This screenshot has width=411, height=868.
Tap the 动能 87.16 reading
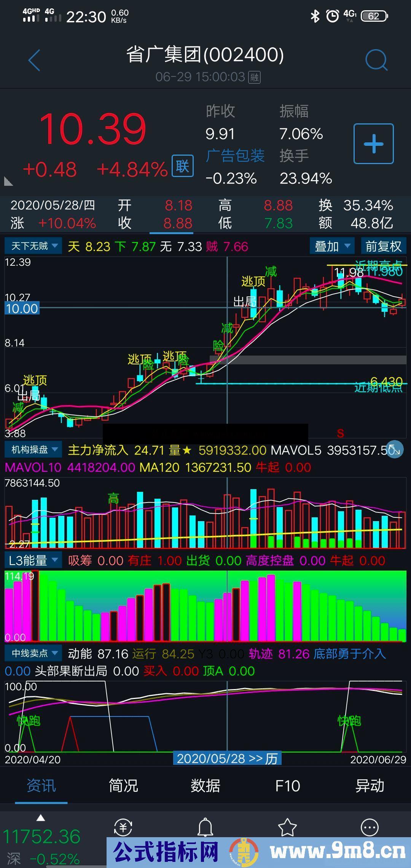click(98, 654)
